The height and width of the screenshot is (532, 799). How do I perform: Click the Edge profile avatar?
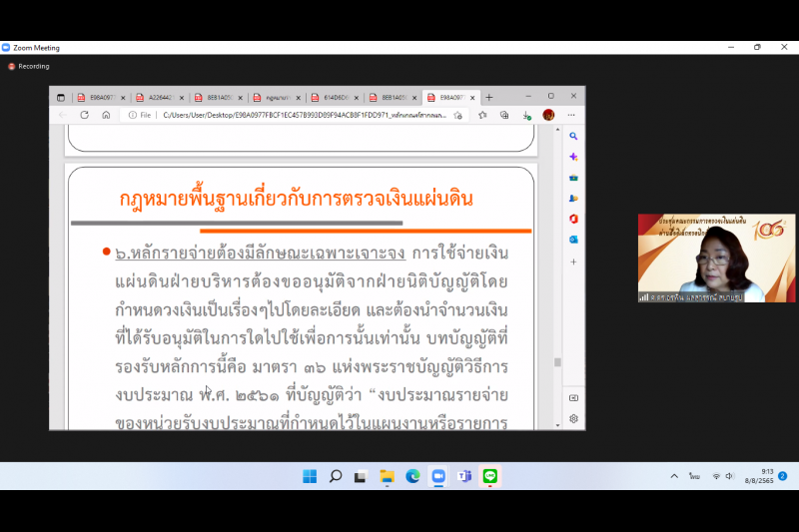pyautogui.click(x=548, y=115)
